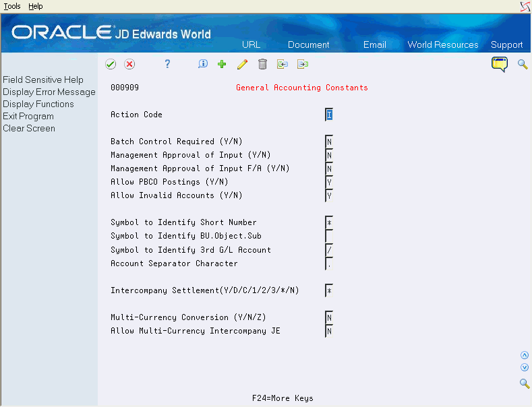Click Management Approval of Input F/A field
Screen dimensions: 532x407
329,168
